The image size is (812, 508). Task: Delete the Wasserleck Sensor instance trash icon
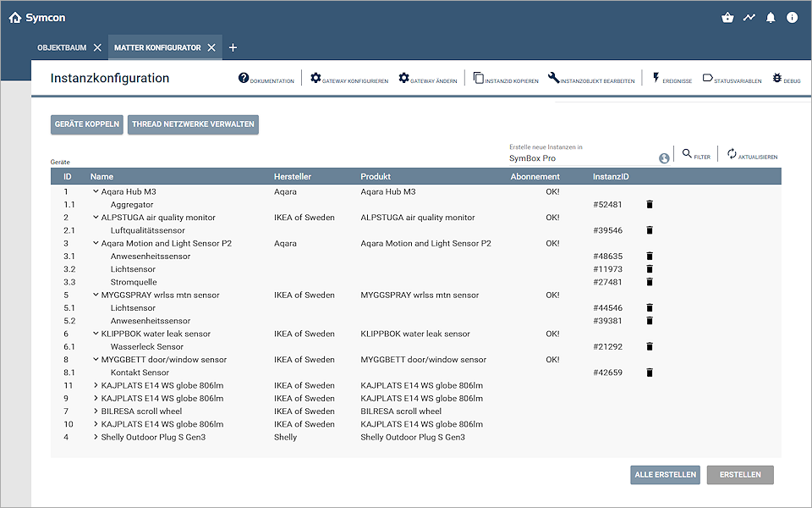click(650, 347)
